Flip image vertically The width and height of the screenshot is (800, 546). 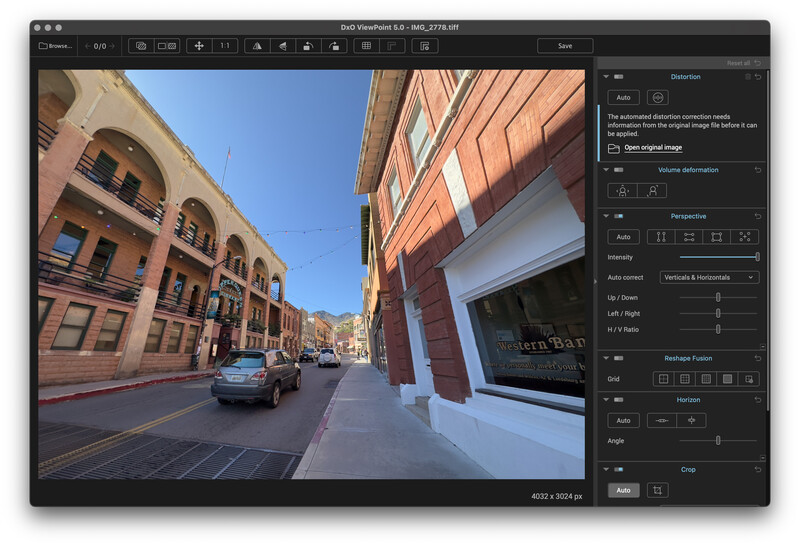click(x=283, y=46)
